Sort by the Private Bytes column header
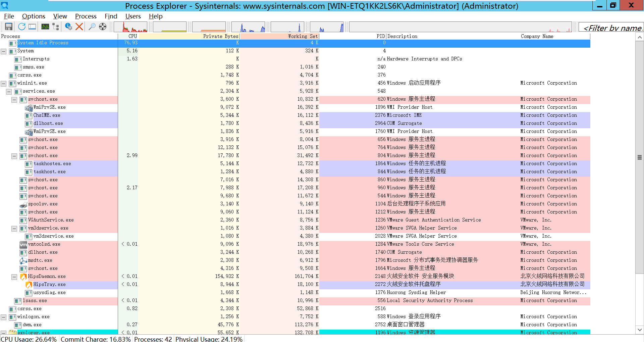This screenshot has width=644, height=342. [189, 36]
